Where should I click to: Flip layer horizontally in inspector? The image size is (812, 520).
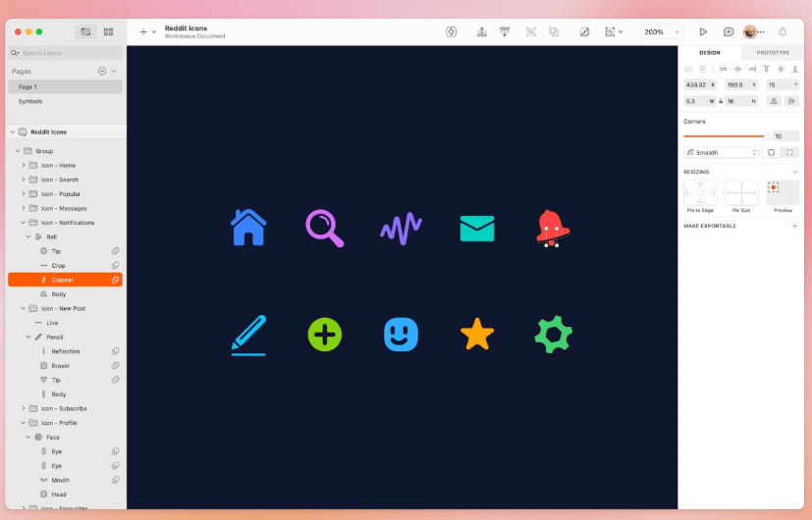coord(774,101)
